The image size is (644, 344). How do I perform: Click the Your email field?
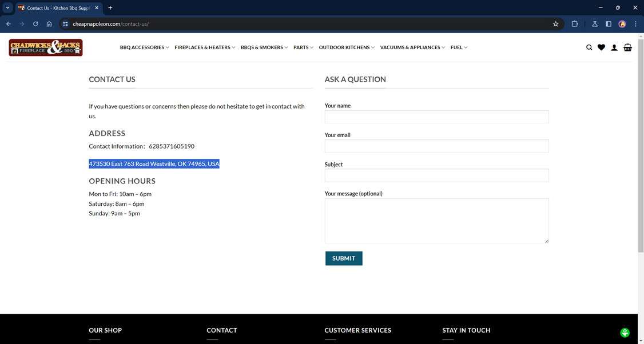pos(436,146)
